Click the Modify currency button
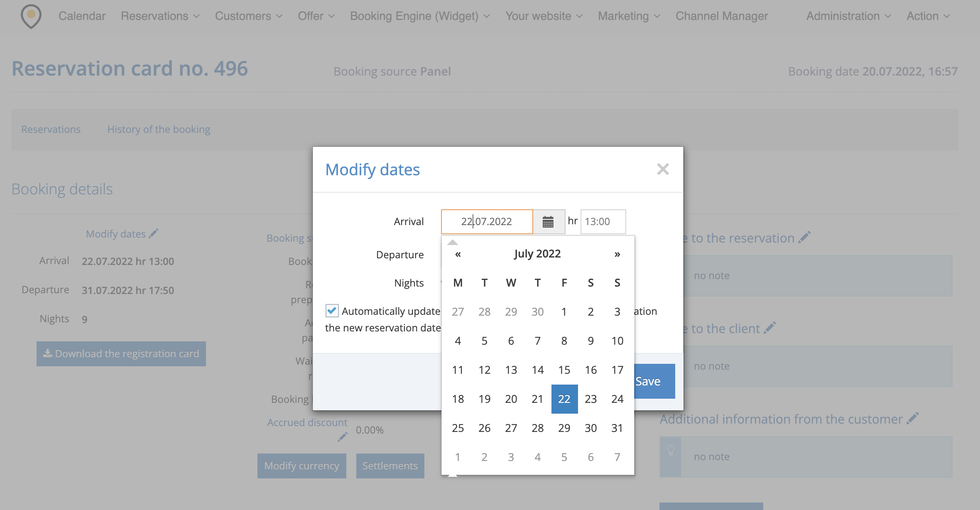980x510 pixels. (301, 466)
